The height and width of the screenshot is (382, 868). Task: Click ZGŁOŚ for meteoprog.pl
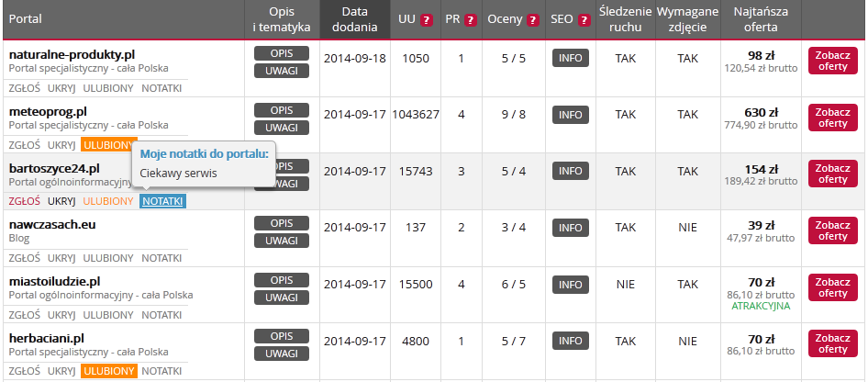coord(25,145)
